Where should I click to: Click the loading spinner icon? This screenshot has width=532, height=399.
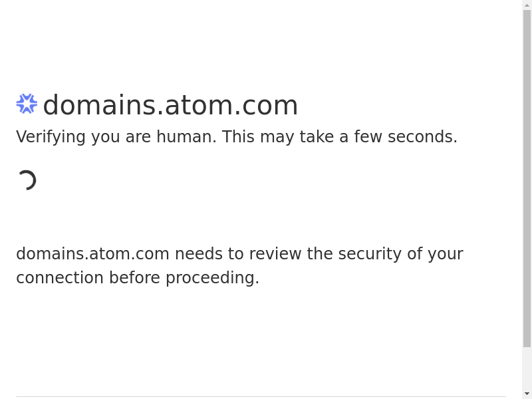click(27, 180)
